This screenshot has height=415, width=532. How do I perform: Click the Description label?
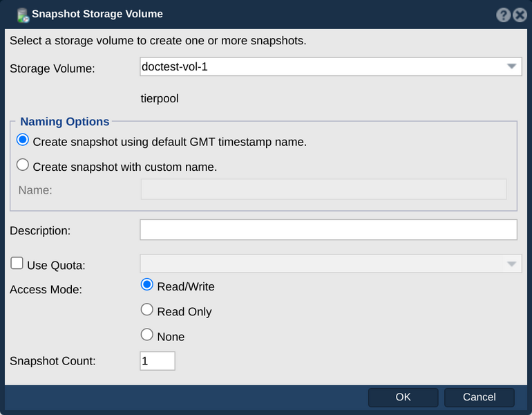[x=40, y=230]
